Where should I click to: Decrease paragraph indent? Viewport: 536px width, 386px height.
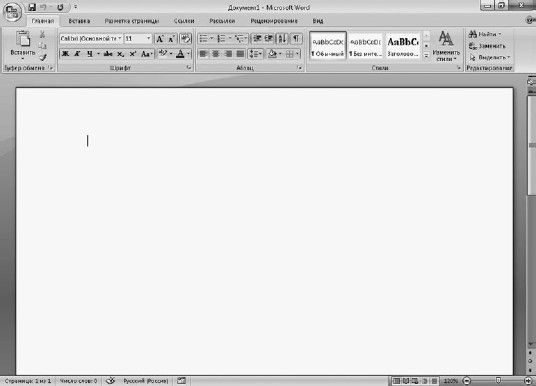tap(257, 39)
